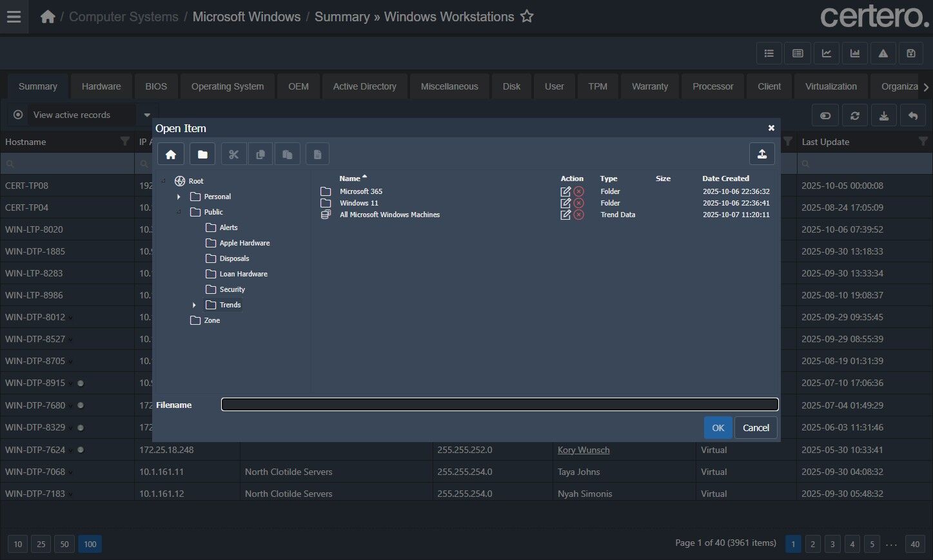Image resolution: width=933 pixels, height=560 pixels.
Task: Select the View active records radio button
Action: pos(18,115)
